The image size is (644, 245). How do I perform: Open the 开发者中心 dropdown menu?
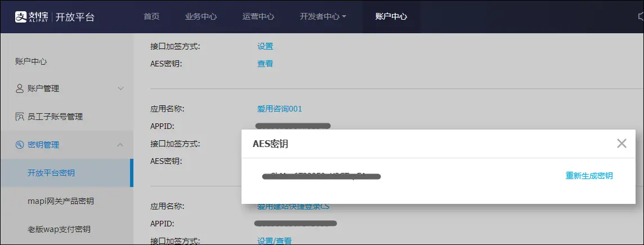[x=323, y=16]
